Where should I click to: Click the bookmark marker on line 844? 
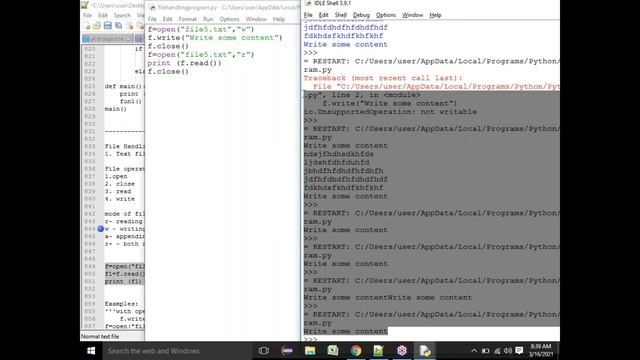coord(100,229)
